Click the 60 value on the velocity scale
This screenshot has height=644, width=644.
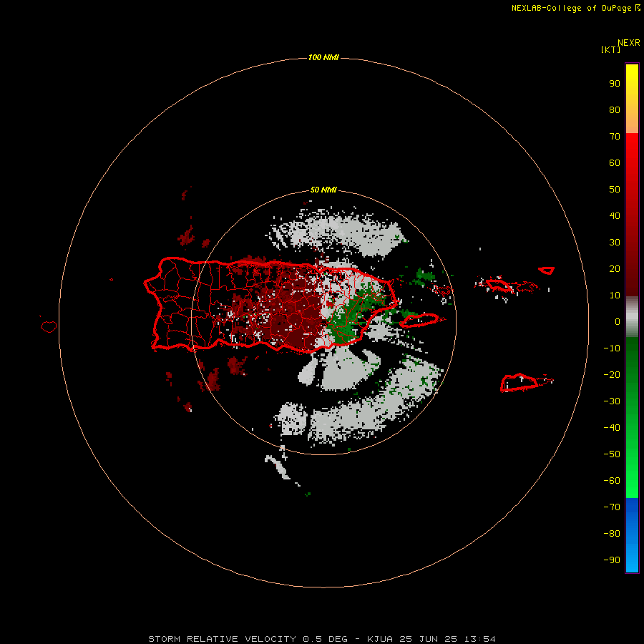[x=615, y=162]
